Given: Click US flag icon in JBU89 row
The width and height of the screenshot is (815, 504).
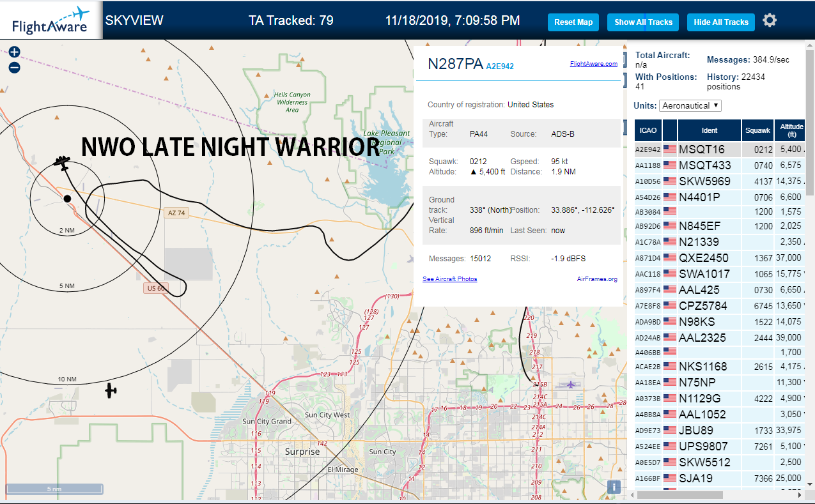Looking at the screenshot, I should click(x=670, y=431).
